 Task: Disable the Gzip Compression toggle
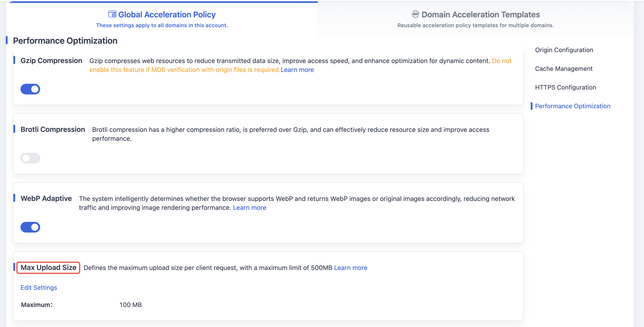[x=30, y=89]
